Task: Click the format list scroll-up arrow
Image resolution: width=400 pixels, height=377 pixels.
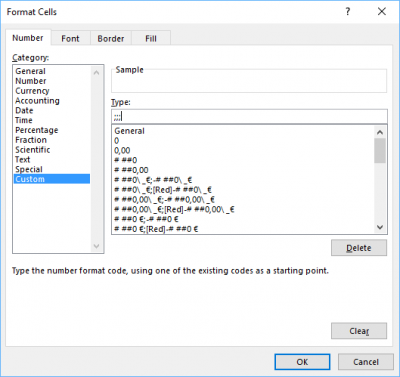Action: [x=380, y=132]
